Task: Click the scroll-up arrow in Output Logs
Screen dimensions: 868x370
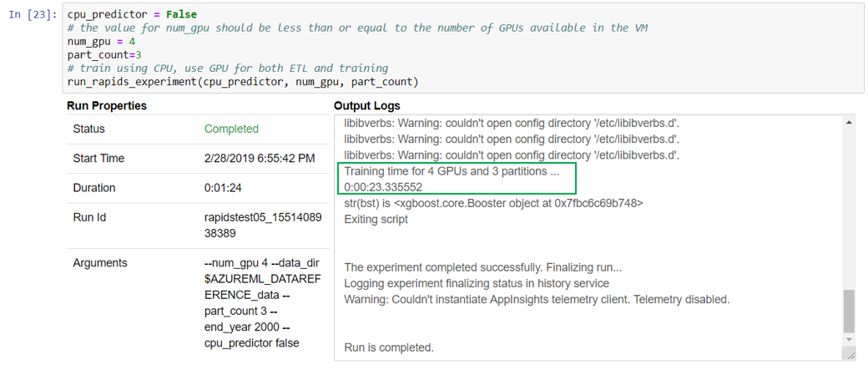Action: click(x=850, y=123)
